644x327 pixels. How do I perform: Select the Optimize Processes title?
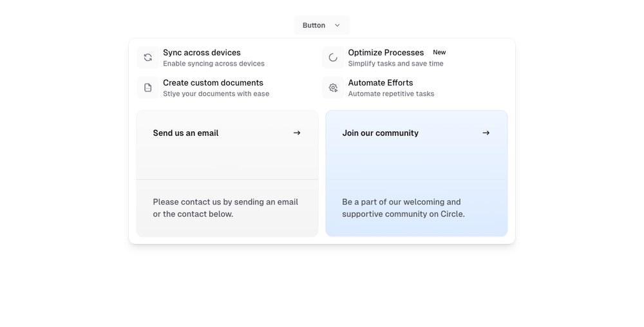click(x=386, y=53)
